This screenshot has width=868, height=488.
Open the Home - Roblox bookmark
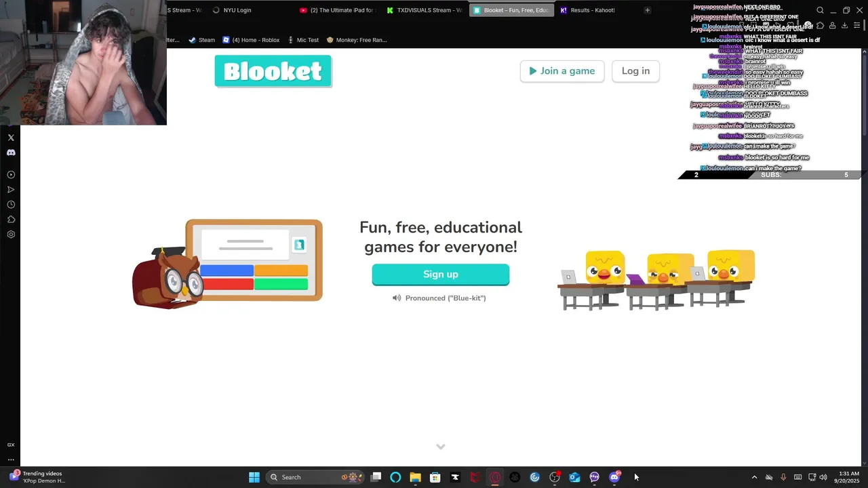click(251, 40)
